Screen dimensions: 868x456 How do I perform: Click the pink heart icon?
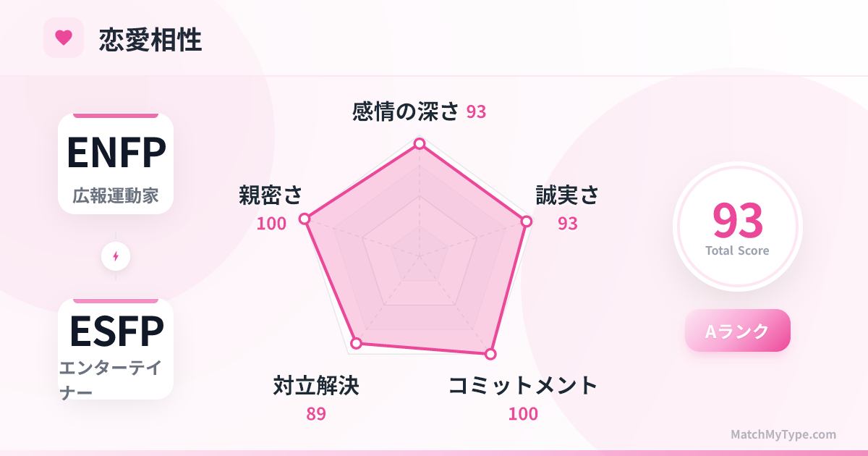pyautogui.click(x=64, y=38)
